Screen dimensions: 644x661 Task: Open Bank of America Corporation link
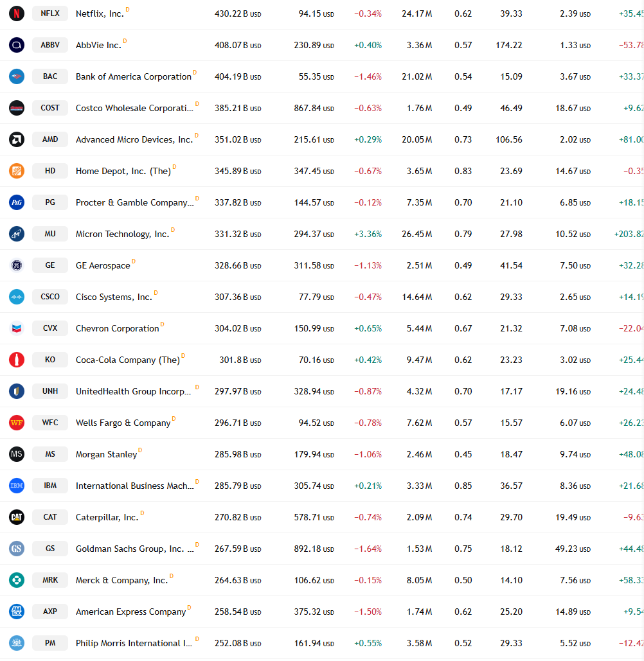click(134, 76)
